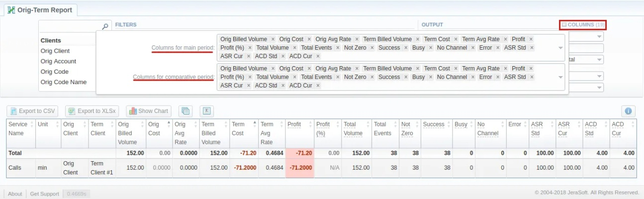Remove ASR Cur tag from comparative period columns
644x199 pixels.
coord(248,86)
